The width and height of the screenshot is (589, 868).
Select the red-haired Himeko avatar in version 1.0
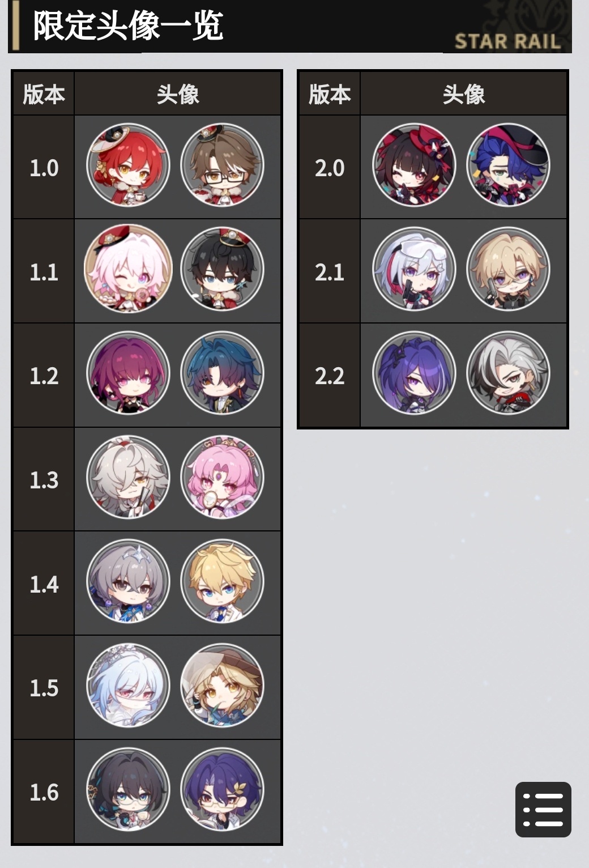[x=129, y=165]
